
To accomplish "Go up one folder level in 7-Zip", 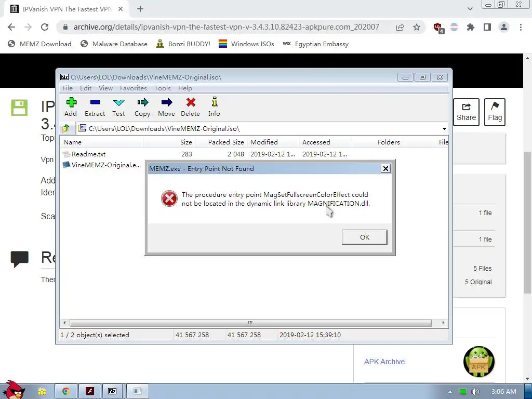I will coord(66,128).
